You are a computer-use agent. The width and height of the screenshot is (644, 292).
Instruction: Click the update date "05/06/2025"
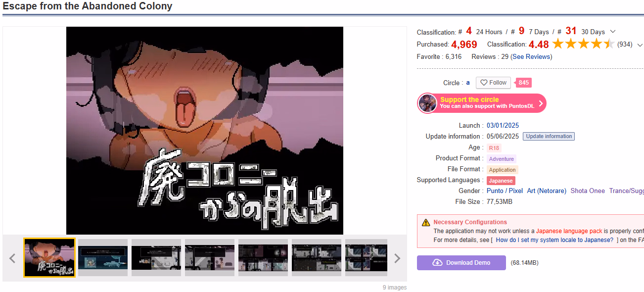click(x=503, y=136)
